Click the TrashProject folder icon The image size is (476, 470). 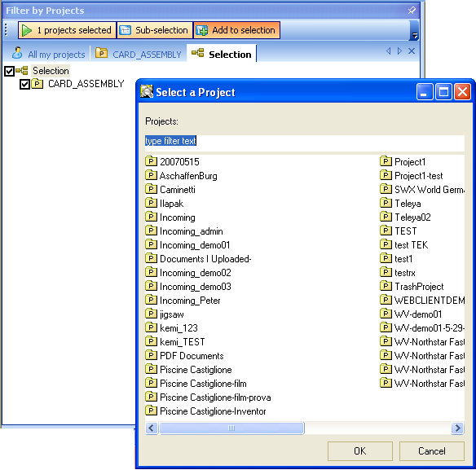[x=386, y=286]
